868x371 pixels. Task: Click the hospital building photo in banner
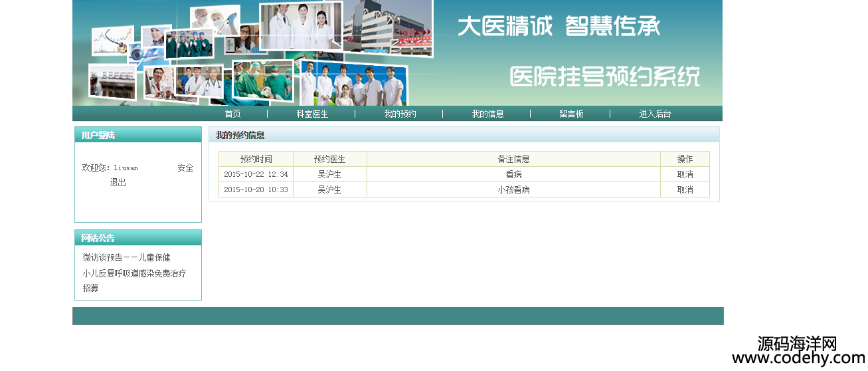pyautogui.click(x=387, y=28)
